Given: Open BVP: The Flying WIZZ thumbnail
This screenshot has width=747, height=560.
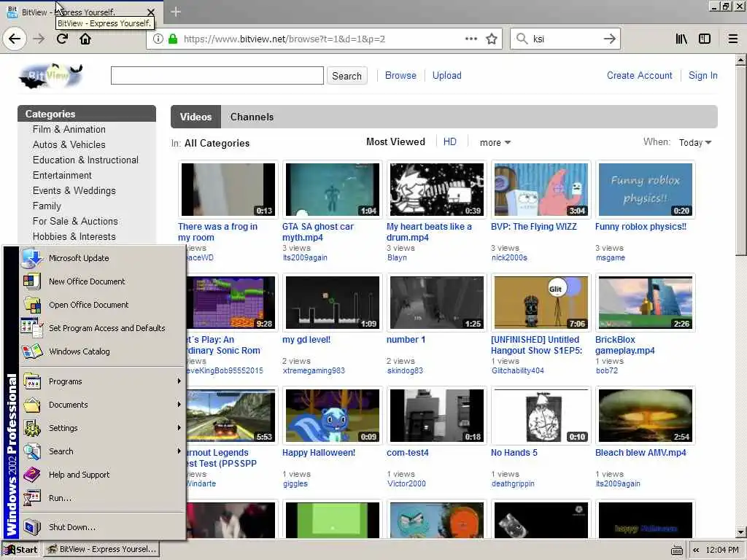Looking at the screenshot, I should [x=541, y=190].
